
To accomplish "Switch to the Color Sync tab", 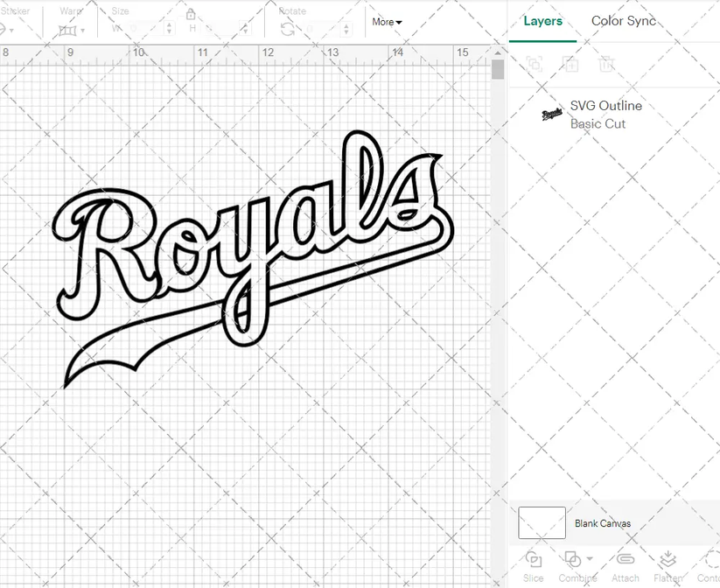I will (x=624, y=21).
